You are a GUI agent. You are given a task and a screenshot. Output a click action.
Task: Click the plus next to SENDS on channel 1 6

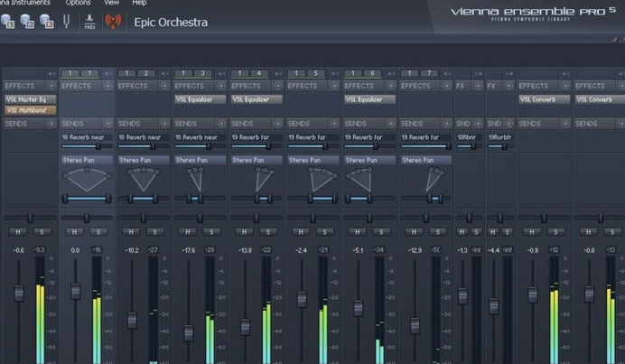[x=391, y=124]
